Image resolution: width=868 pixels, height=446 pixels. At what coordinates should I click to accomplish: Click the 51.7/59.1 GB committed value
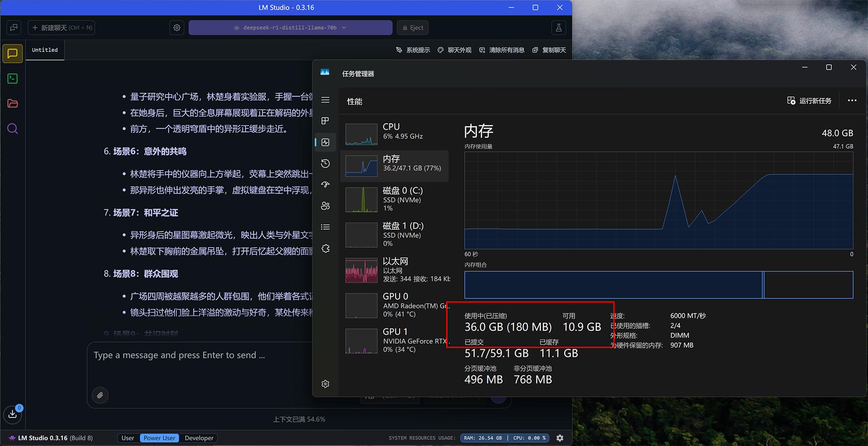pos(496,353)
